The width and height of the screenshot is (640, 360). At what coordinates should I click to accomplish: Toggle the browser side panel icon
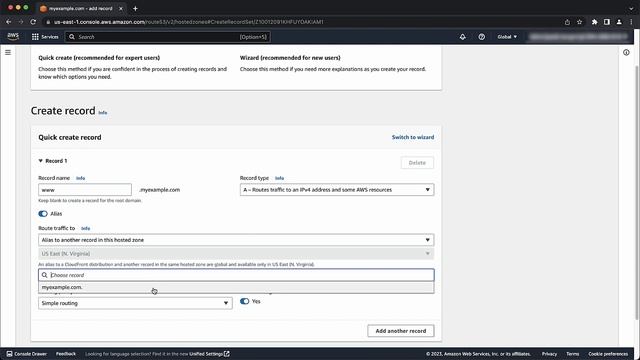[x=607, y=22]
